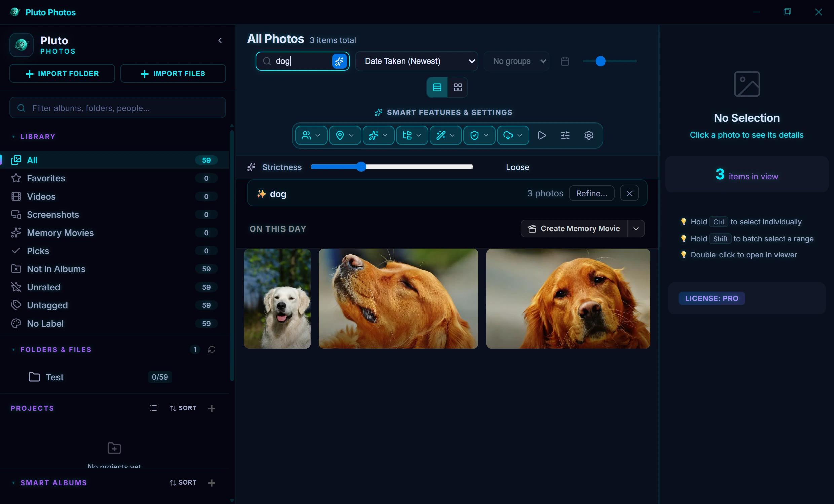The height and width of the screenshot is (504, 834).
Task: Refresh the Folders & Files section
Action: tap(212, 349)
